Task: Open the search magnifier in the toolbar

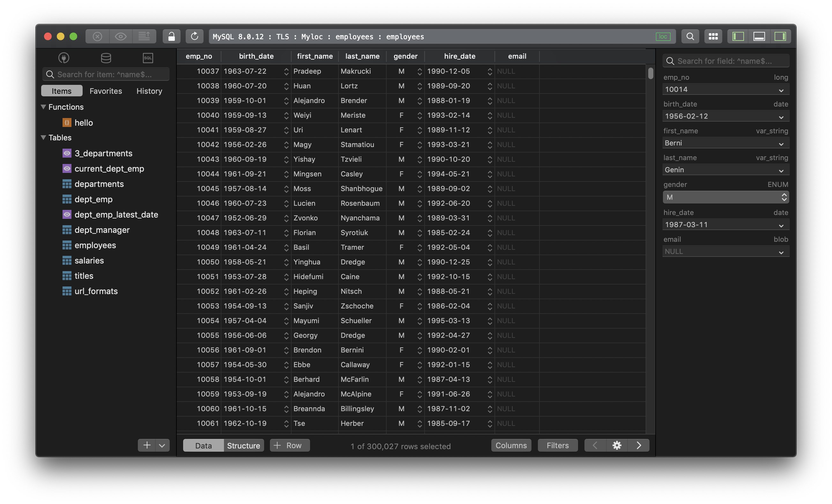Action: (690, 36)
